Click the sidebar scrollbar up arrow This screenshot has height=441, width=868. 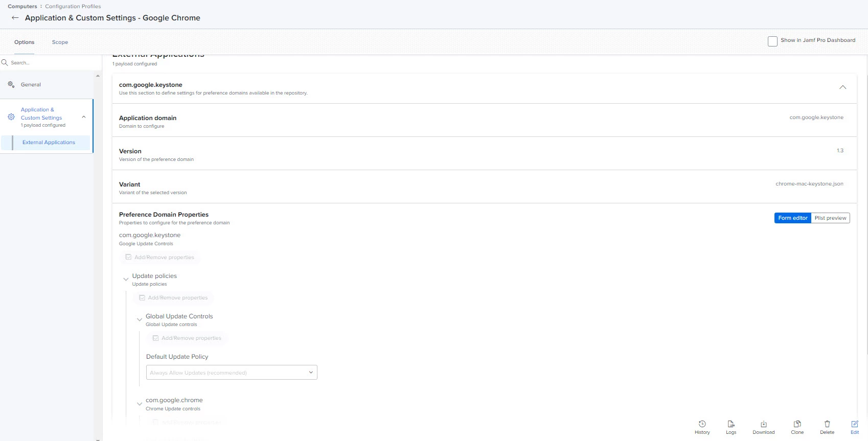98,76
